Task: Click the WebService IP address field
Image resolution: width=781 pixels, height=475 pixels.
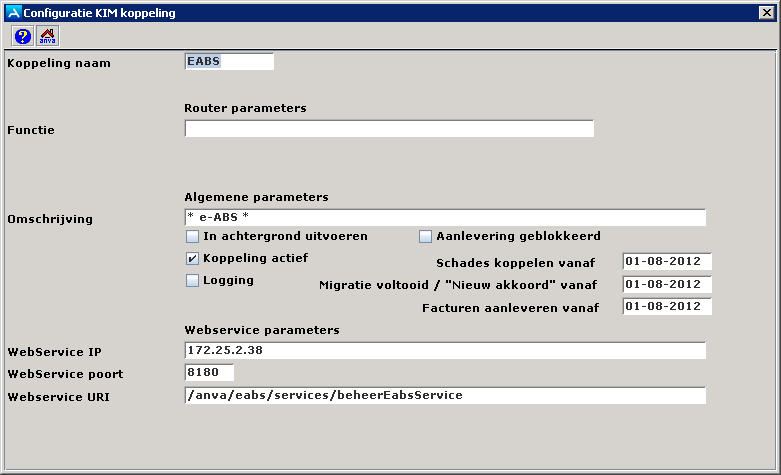Action: pyautogui.click(x=445, y=350)
